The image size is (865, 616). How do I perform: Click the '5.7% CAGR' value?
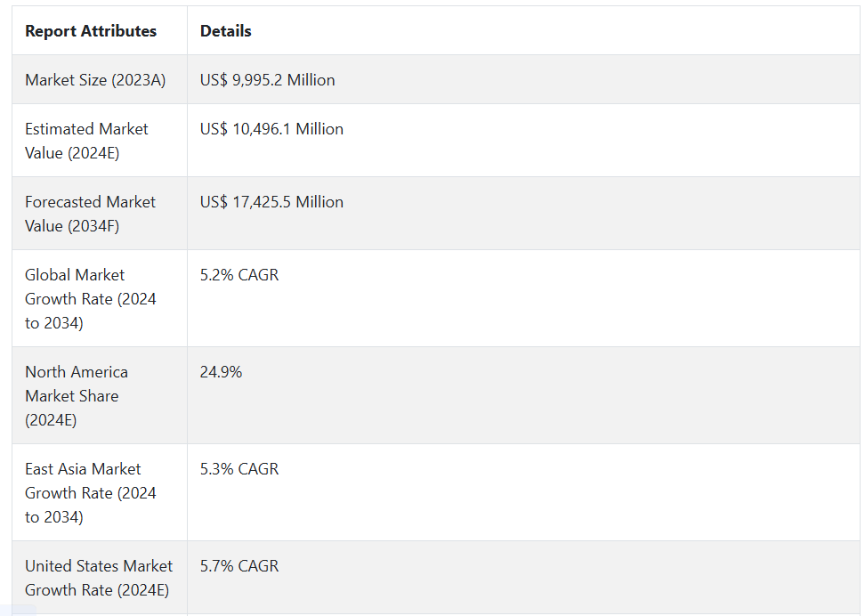239,566
